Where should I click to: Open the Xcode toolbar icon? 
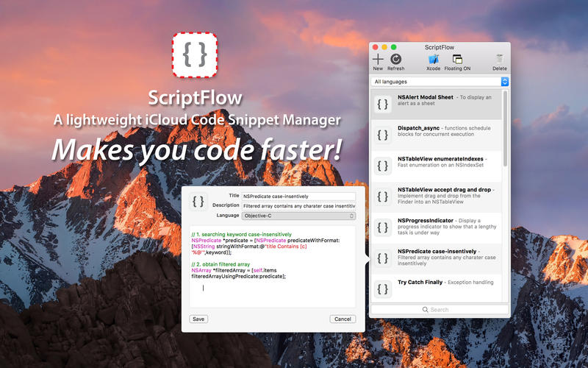(x=434, y=59)
